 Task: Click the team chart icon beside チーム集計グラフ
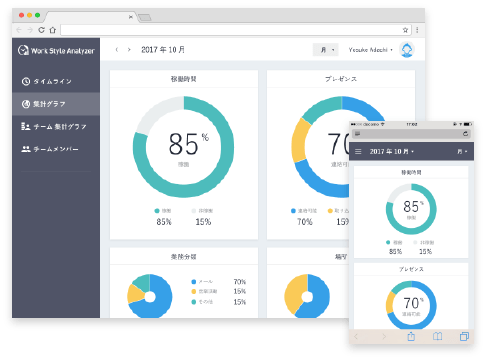26,126
